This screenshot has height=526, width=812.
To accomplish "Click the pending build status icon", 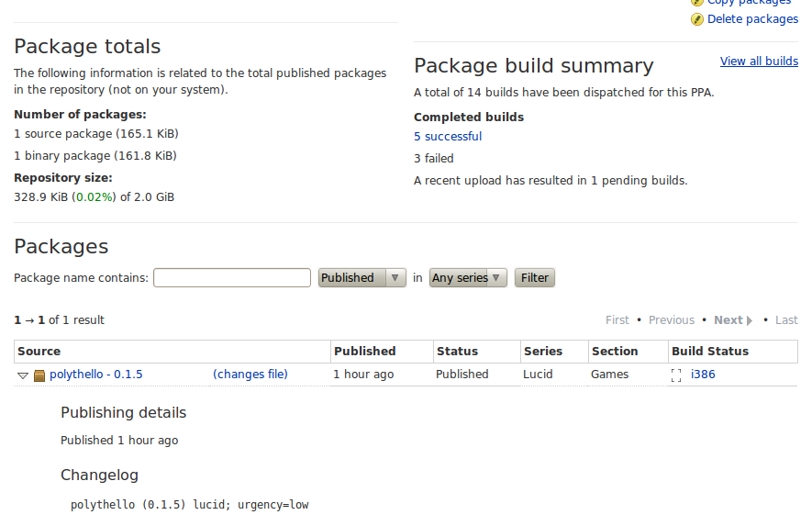I will coord(676,375).
